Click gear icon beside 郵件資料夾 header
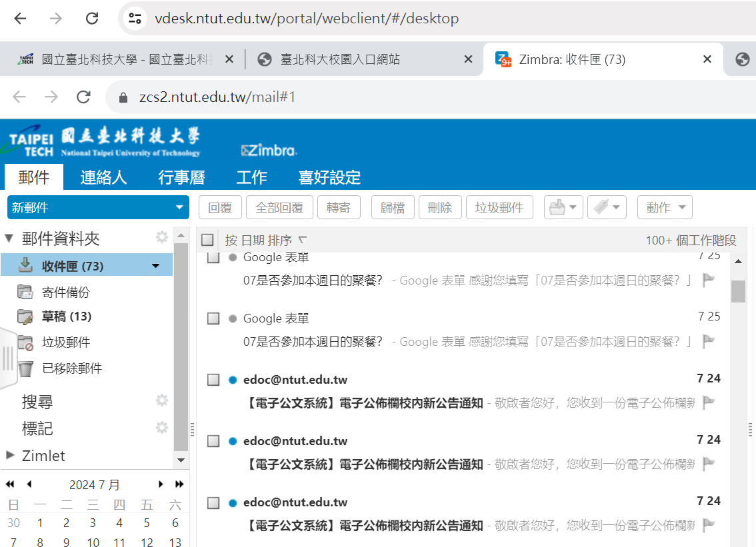The width and height of the screenshot is (756, 547). tap(161, 238)
